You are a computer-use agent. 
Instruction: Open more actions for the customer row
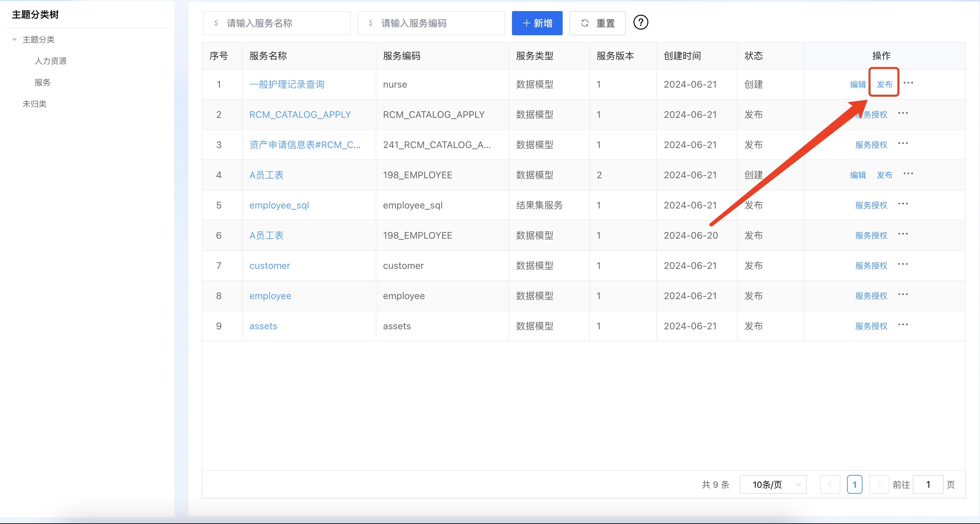pos(903,264)
